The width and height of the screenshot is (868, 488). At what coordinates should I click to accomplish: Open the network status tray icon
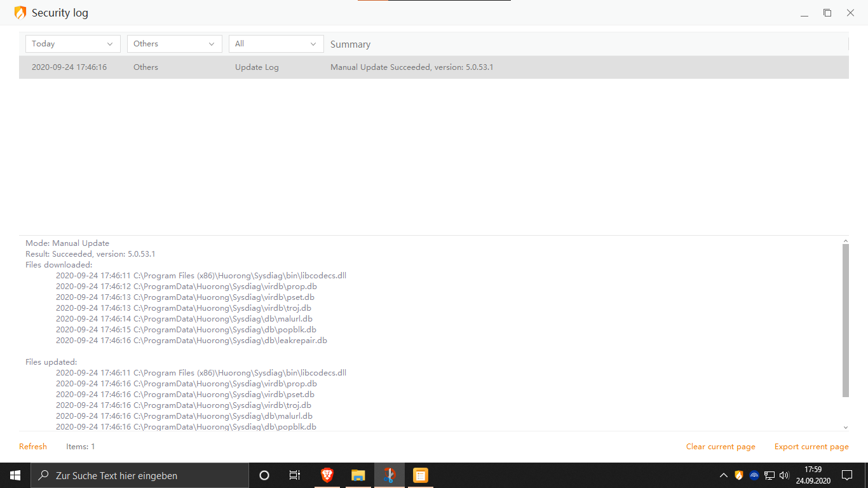point(769,475)
